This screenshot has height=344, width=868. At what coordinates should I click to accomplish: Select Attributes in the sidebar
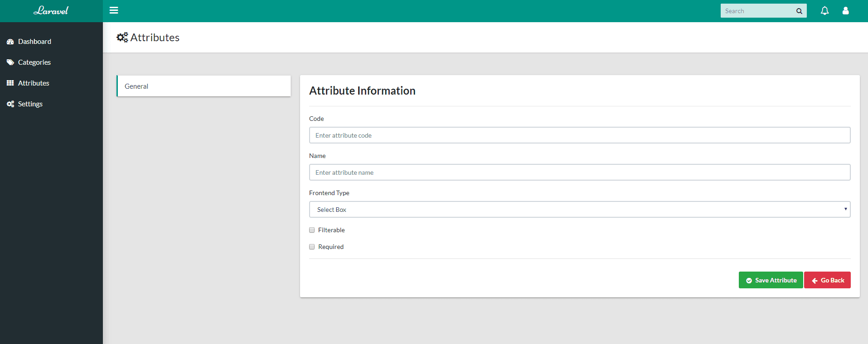pyautogui.click(x=51, y=83)
